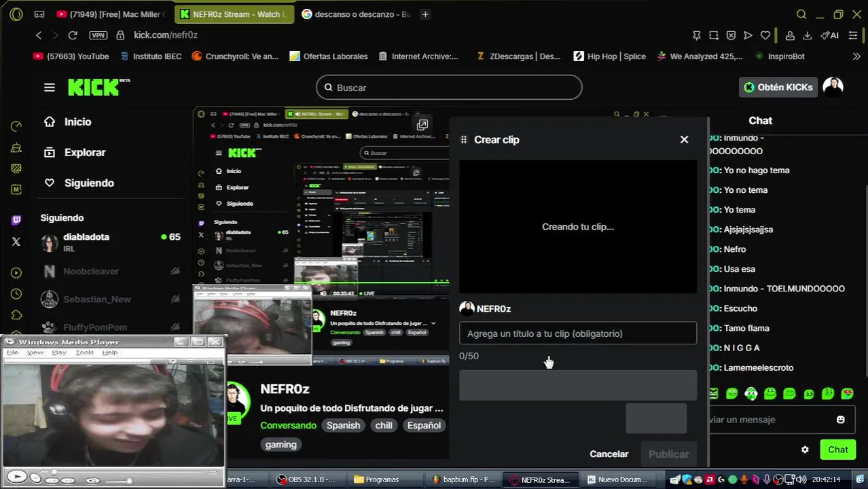
Task: Click the Conversando category link
Action: click(288, 426)
